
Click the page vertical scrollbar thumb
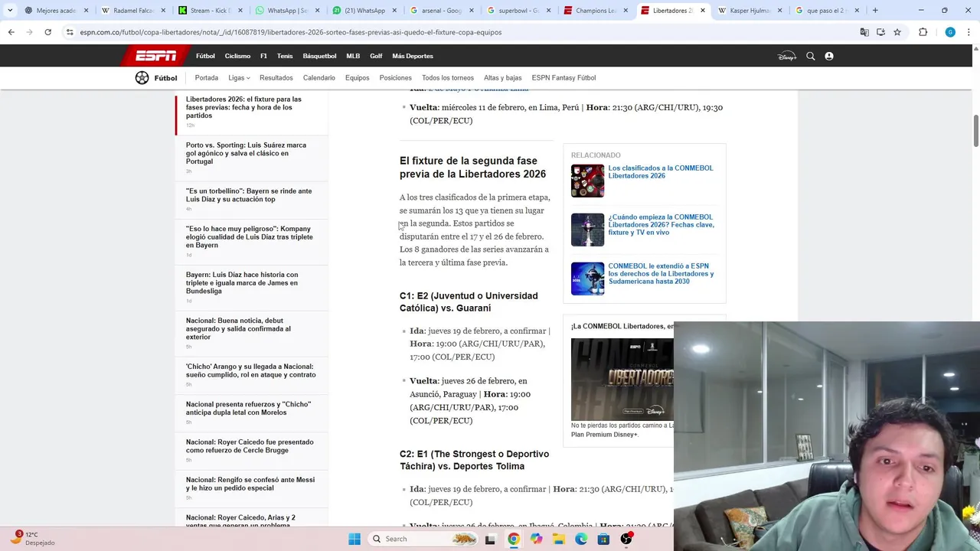pyautogui.click(x=975, y=131)
